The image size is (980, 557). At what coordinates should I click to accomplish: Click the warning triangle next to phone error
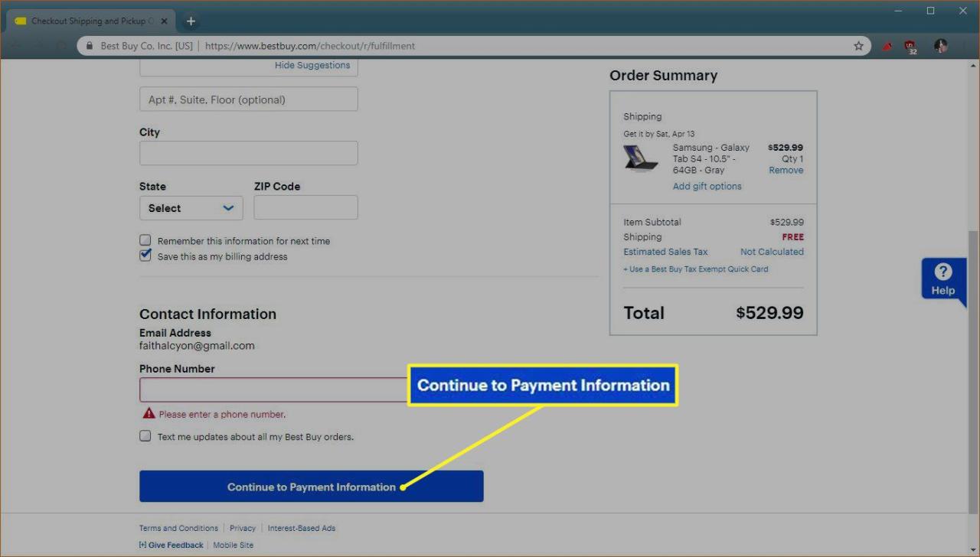[x=148, y=413]
